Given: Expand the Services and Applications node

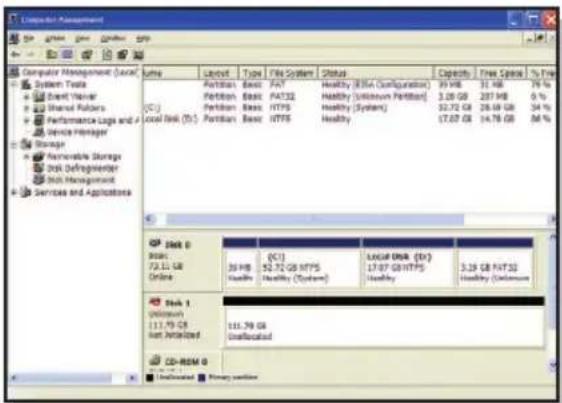Looking at the screenshot, I should click(x=14, y=193).
